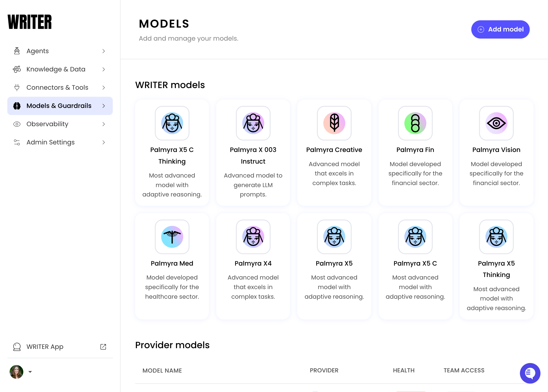Open the WRITER App link
Image resolution: width=548 pixels, height=392 pixels.
(45, 347)
